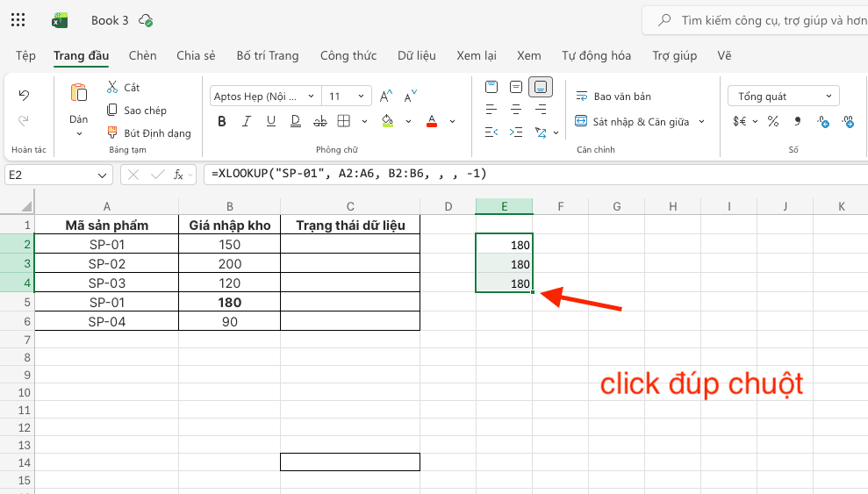
Task: Click the Excel logo icon
Action: pyautogui.click(x=59, y=20)
